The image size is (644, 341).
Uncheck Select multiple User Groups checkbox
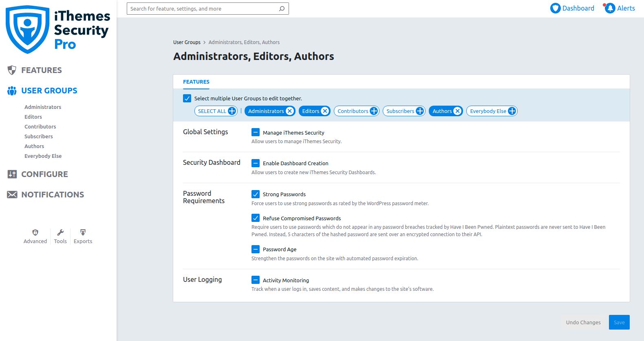(x=187, y=98)
